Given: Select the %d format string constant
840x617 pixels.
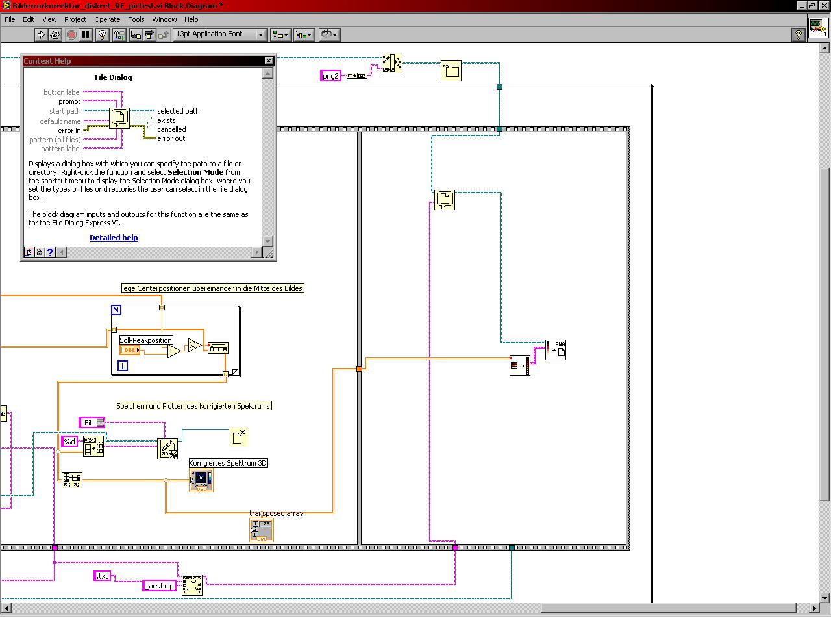Looking at the screenshot, I should (x=69, y=442).
